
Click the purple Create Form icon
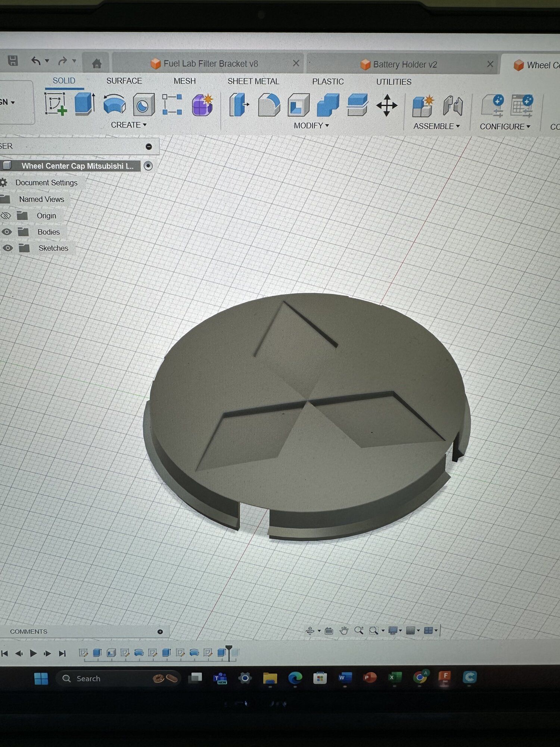pyautogui.click(x=203, y=105)
